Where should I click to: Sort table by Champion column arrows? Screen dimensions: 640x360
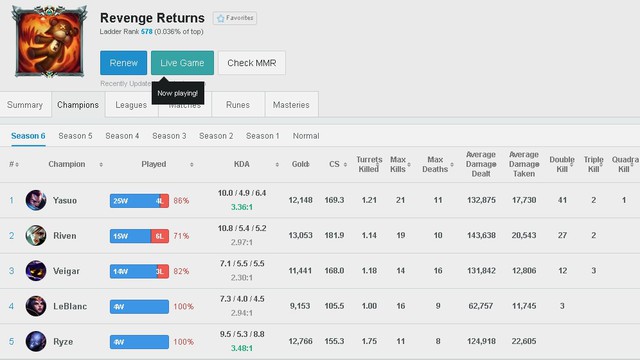tap(101, 164)
